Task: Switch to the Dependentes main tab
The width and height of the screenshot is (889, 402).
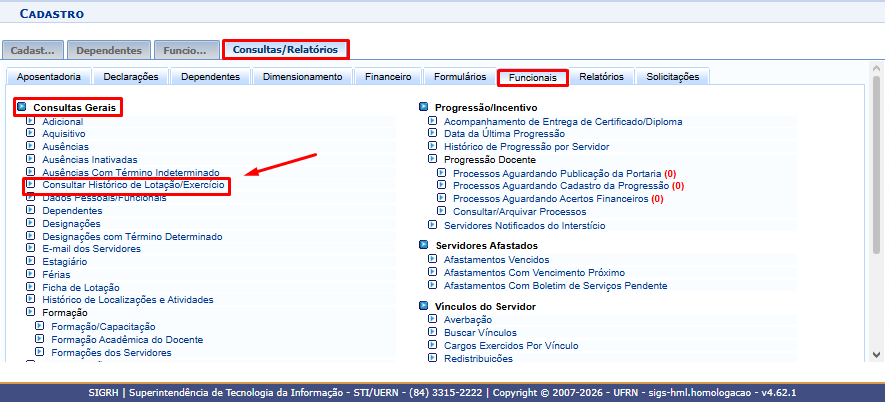Action: point(109,50)
